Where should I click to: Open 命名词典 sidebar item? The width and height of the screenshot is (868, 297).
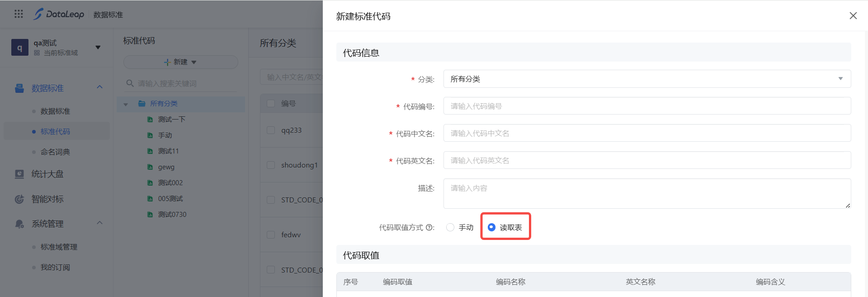tap(55, 152)
